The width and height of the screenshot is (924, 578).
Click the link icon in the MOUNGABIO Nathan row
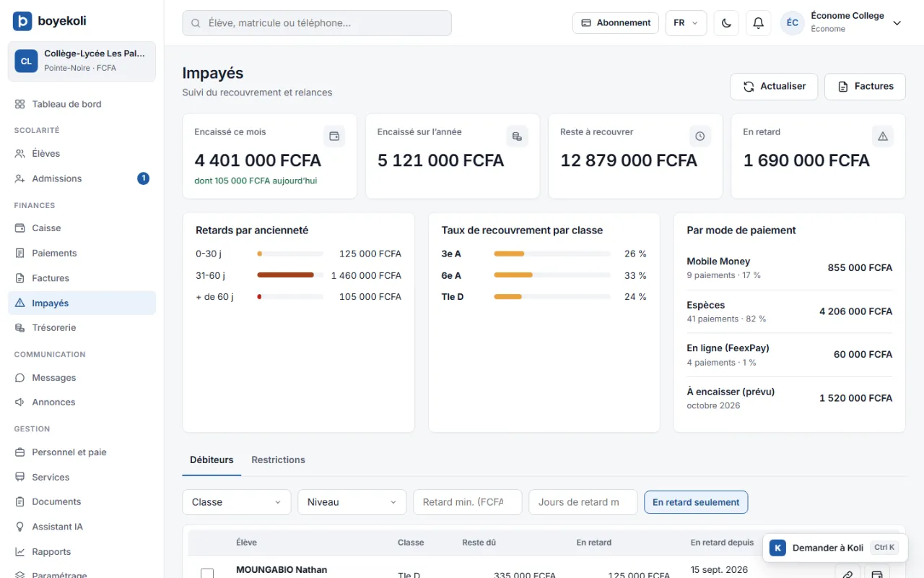point(846,574)
